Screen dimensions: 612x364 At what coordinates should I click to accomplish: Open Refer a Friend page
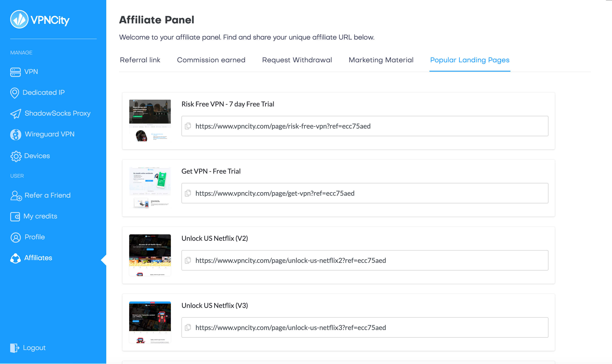pyautogui.click(x=48, y=195)
